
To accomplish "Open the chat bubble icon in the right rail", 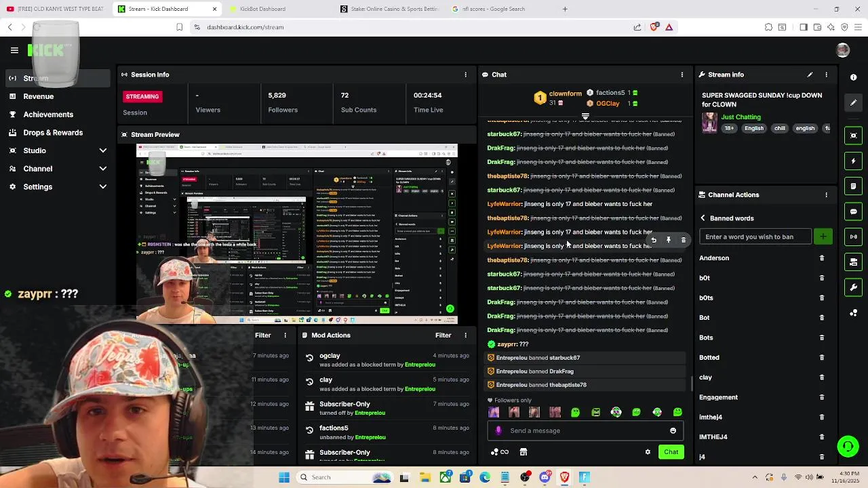I will 854,211.
